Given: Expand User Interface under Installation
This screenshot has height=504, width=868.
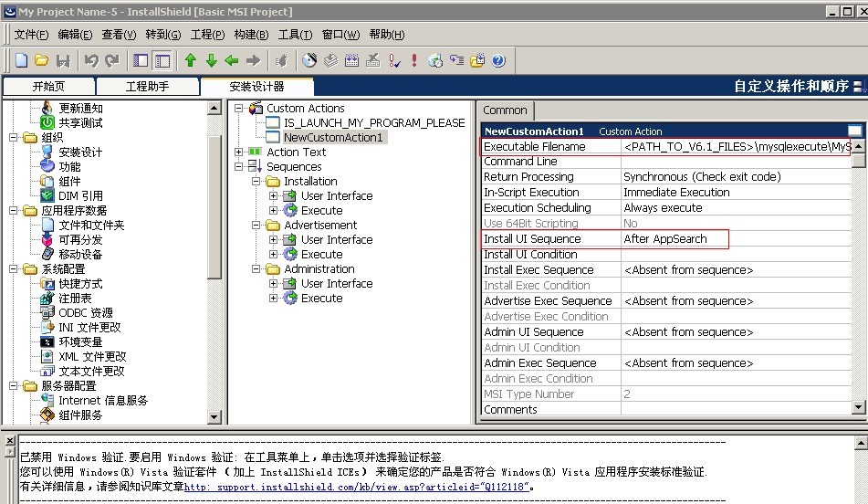Looking at the screenshot, I should coord(274,196).
